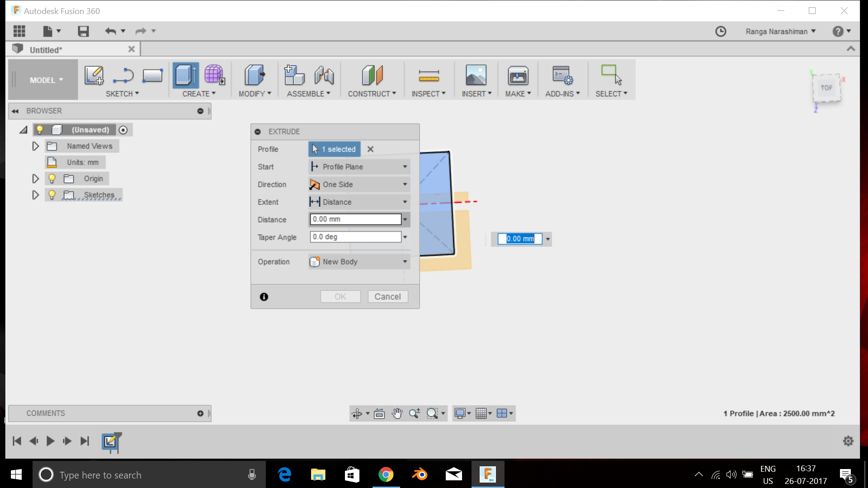Open the Extent Distance dropdown
This screenshot has width=868, height=488.
click(359, 202)
